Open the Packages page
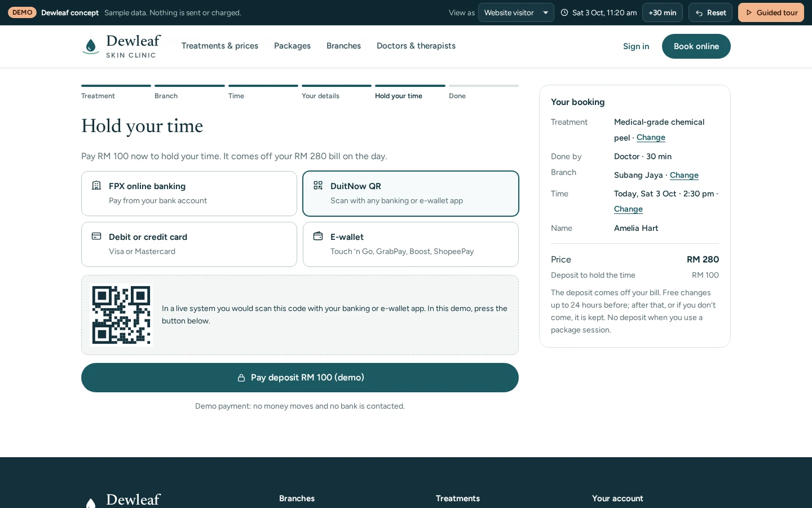This screenshot has width=812, height=508. [292, 46]
